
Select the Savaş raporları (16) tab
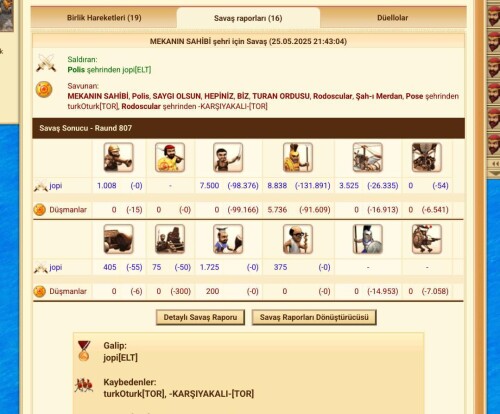[x=248, y=18]
